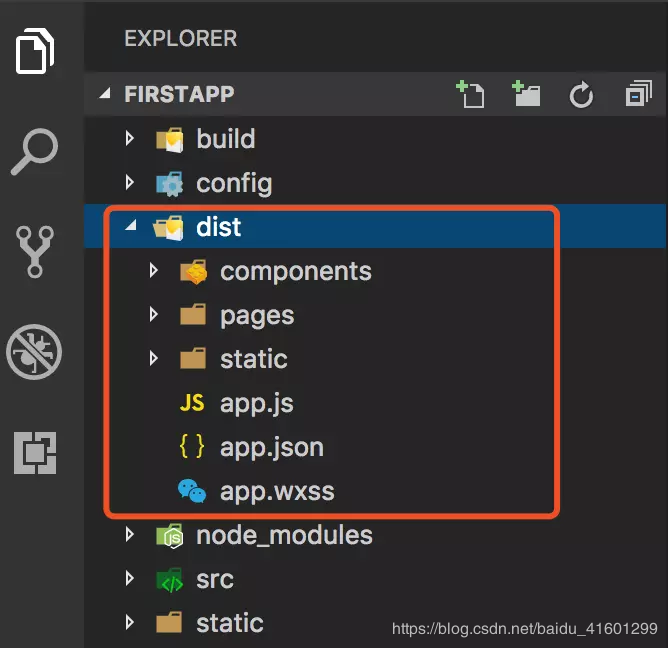Select the build folder name
The height and width of the screenshot is (648, 668).
pos(226,139)
